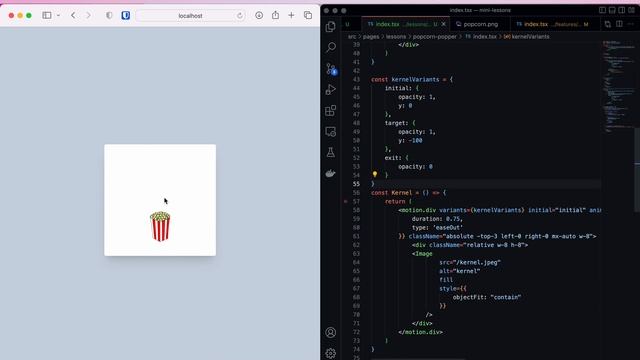Screen dimensions: 640x360
Task: Open the Extensions view
Action: click(x=331, y=111)
